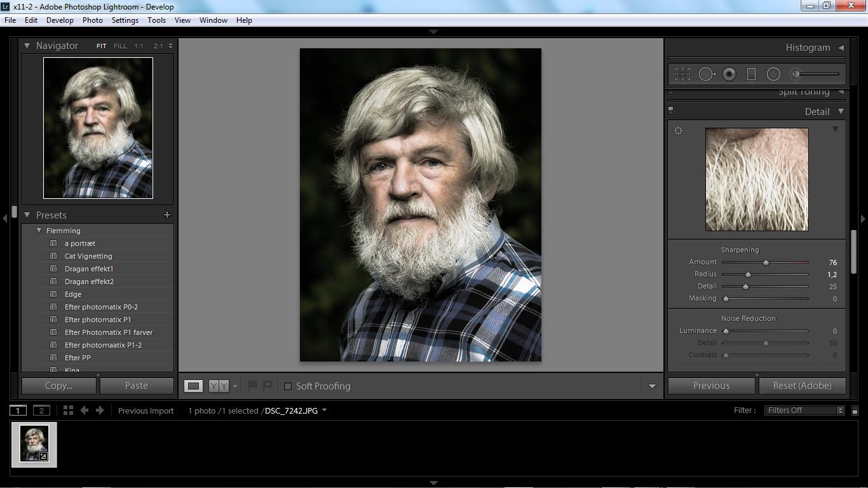This screenshot has height=488, width=868.
Task: Add a new preset with plus icon
Action: point(167,215)
